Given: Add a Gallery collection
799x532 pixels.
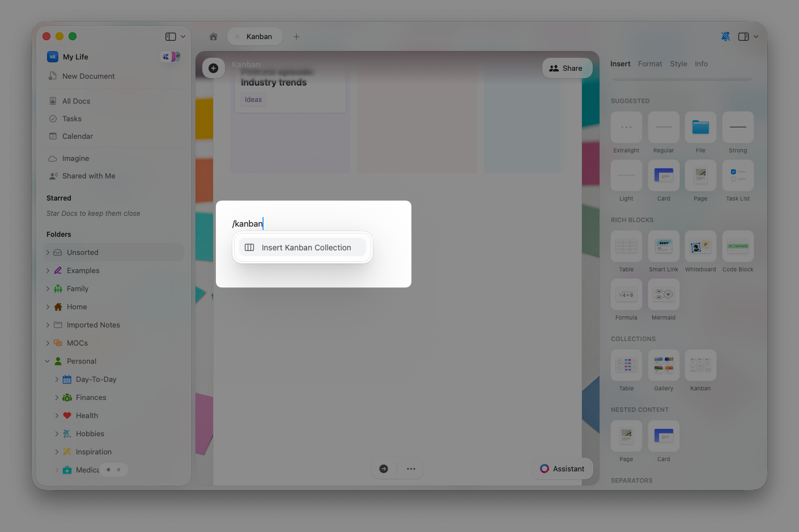Looking at the screenshot, I should 664,365.
